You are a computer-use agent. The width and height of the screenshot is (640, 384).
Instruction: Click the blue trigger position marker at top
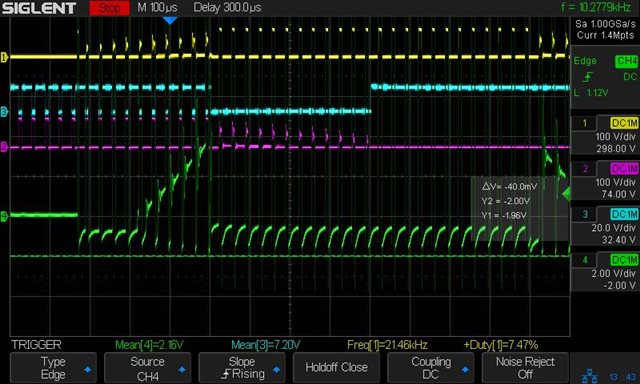(x=170, y=20)
